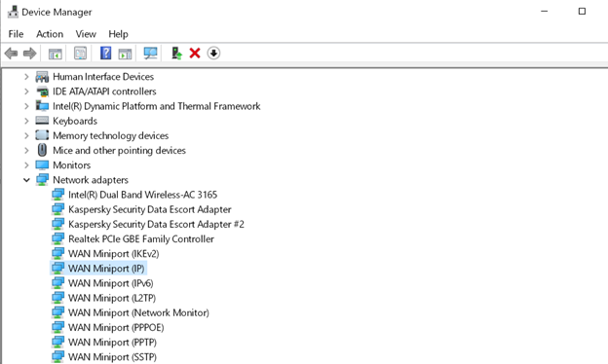Screen dimensions: 608x364
Task: Show or hide the console tree
Action: [56, 54]
